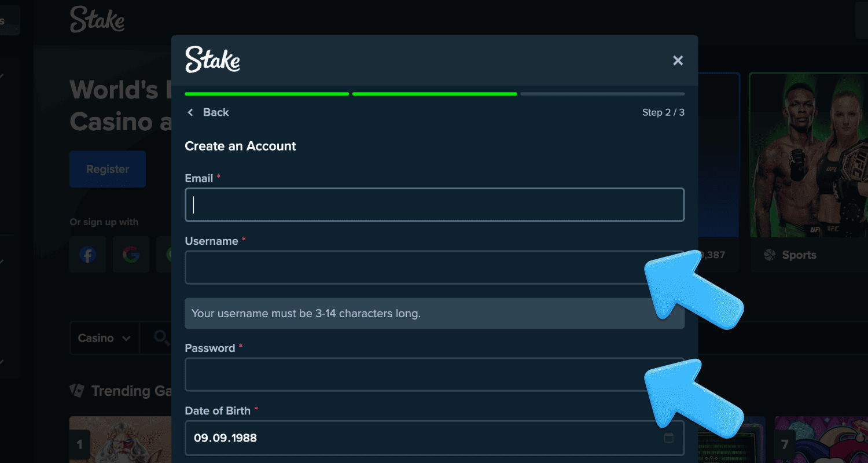Click the Sports basketball icon
The width and height of the screenshot is (868, 463).
769,255
